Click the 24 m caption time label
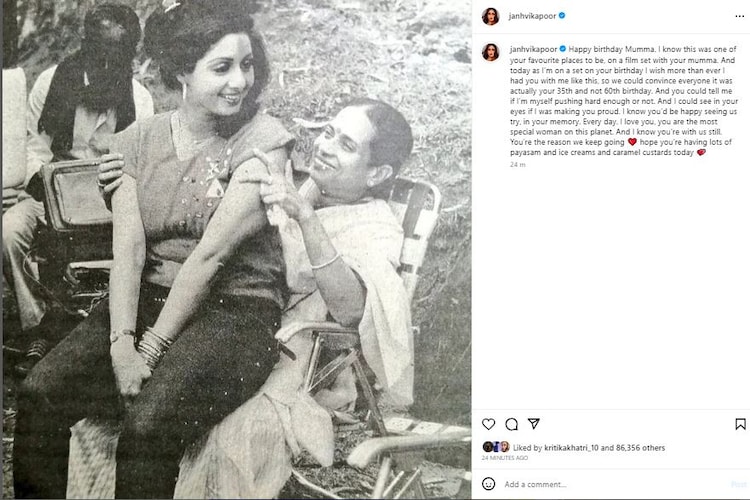Viewport: 750px width, 500px height. (518, 165)
